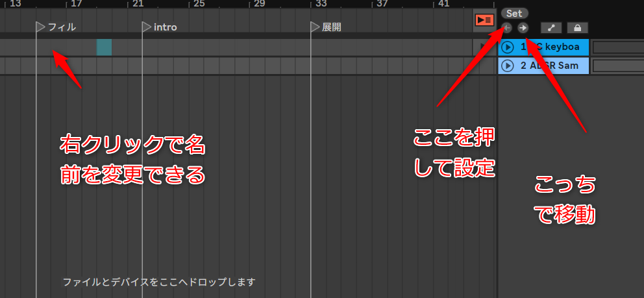
Task: Click the Set locator button
Action: coord(514,14)
